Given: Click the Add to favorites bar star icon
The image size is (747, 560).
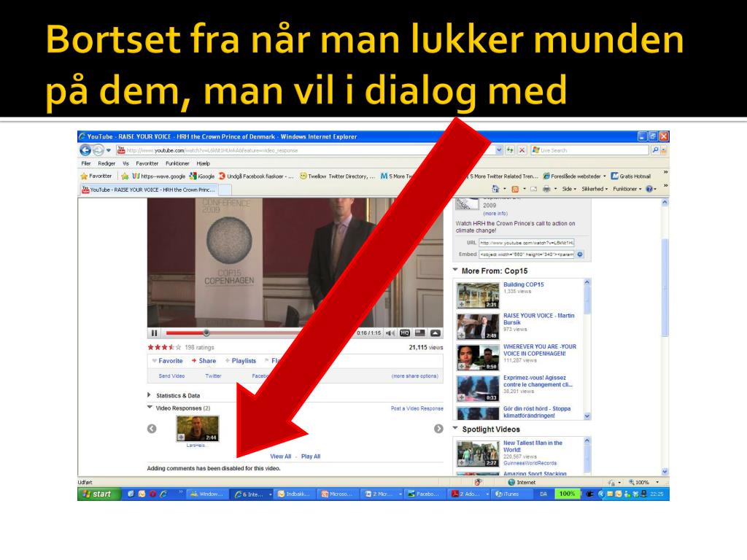Looking at the screenshot, I should (125, 176).
